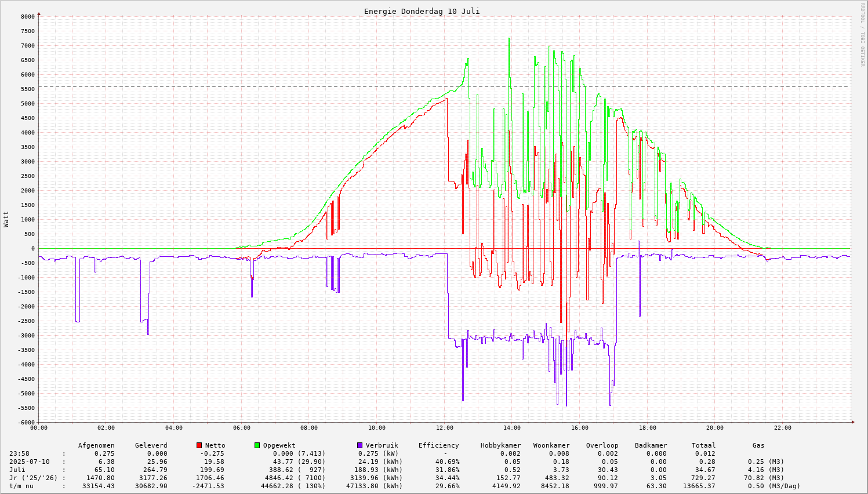The height and width of the screenshot is (494, 868).
Task: Select the Geleverd column header
Action: pyautogui.click(x=151, y=445)
